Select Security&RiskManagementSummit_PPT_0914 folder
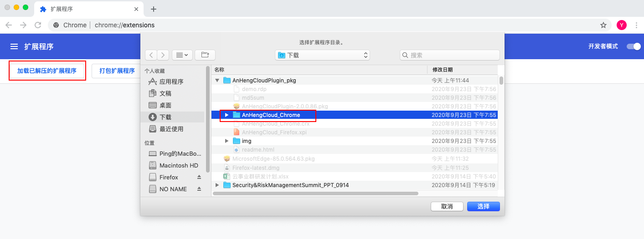The image size is (644, 239). pyautogui.click(x=355, y=185)
